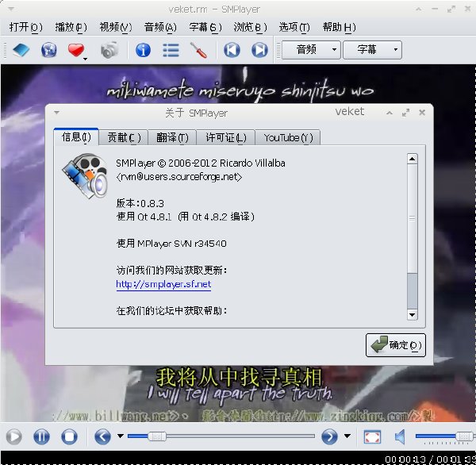The image size is (476, 465).
Task: Maximize the about SMPlayer dialog
Action: pyautogui.click(x=405, y=113)
